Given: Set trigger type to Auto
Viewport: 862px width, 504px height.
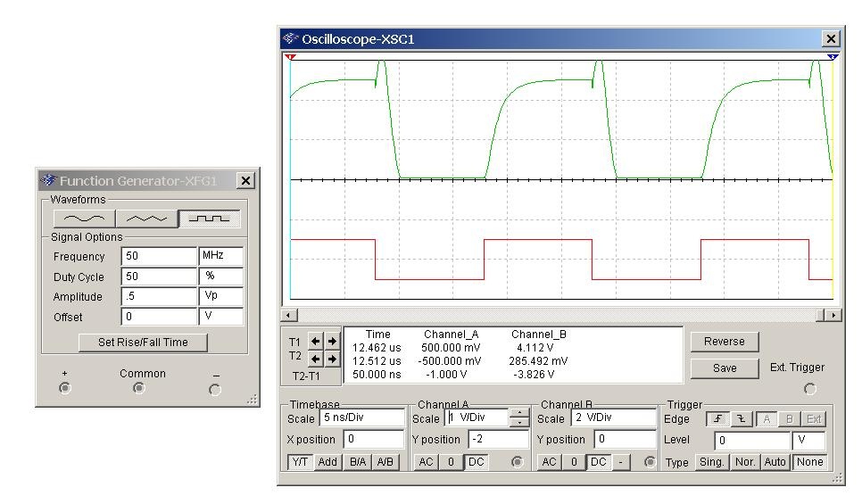Looking at the screenshot, I should point(776,462).
